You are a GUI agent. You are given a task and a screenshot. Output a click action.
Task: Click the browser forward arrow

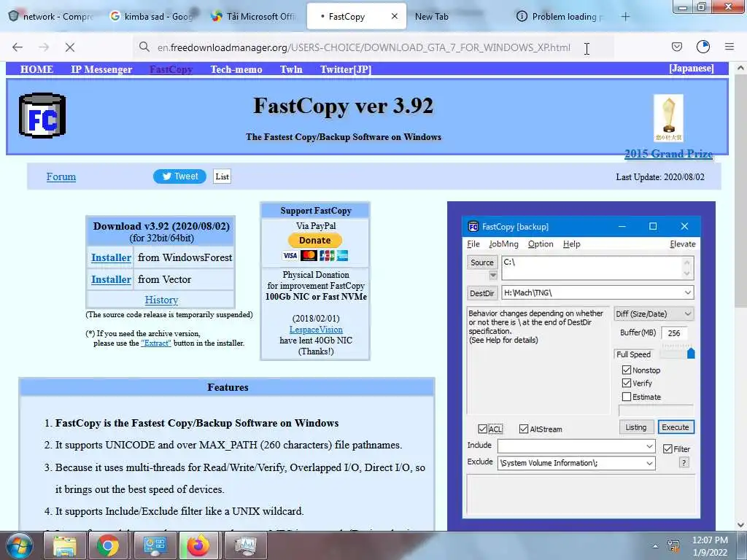coord(44,47)
